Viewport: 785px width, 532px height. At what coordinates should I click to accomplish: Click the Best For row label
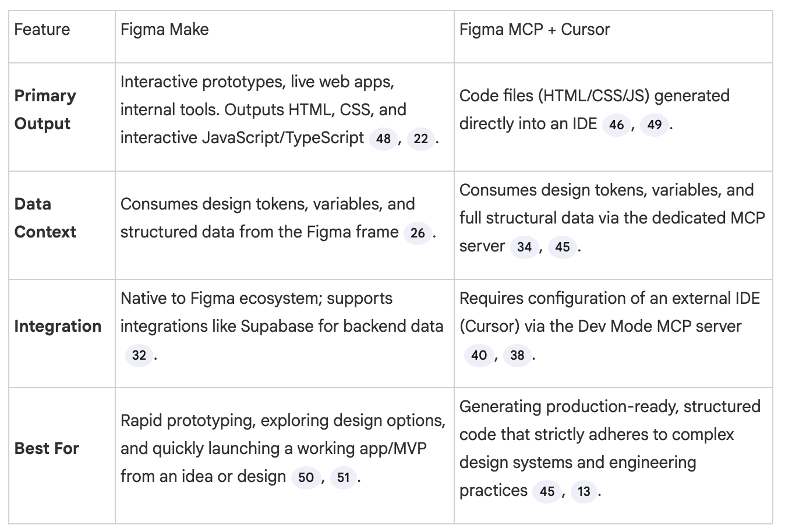(47, 448)
